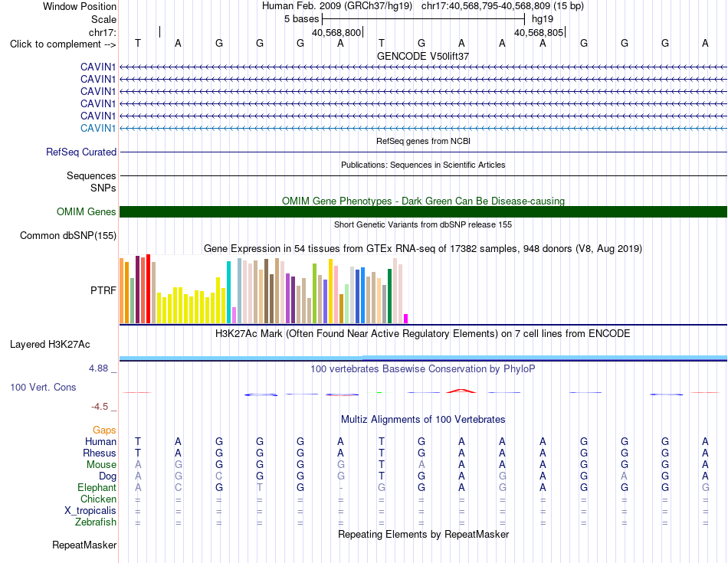
Task: Click the cyan GTEx expression bar
Action: click(228, 293)
